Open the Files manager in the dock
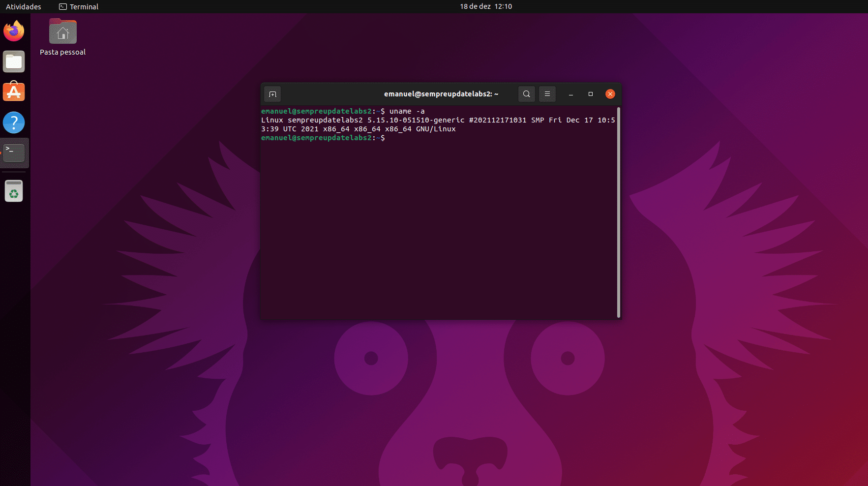The height and width of the screenshot is (486, 868). coord(14,61)
